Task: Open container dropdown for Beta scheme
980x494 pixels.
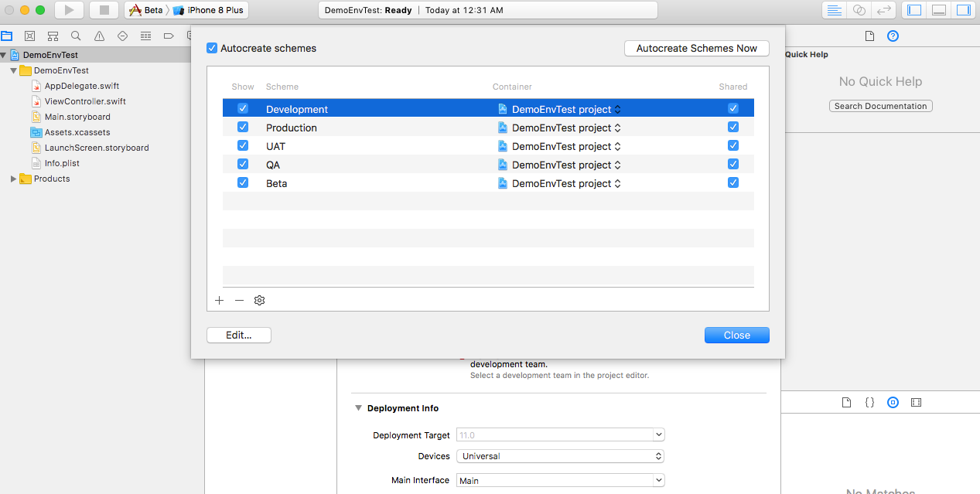Action: coord(560,183)
